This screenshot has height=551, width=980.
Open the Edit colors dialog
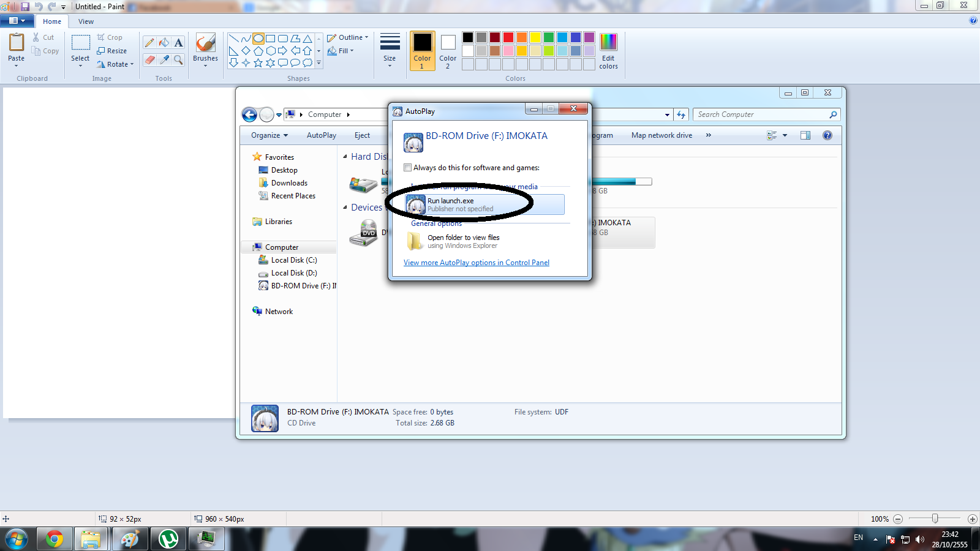(x=608, y=51)
